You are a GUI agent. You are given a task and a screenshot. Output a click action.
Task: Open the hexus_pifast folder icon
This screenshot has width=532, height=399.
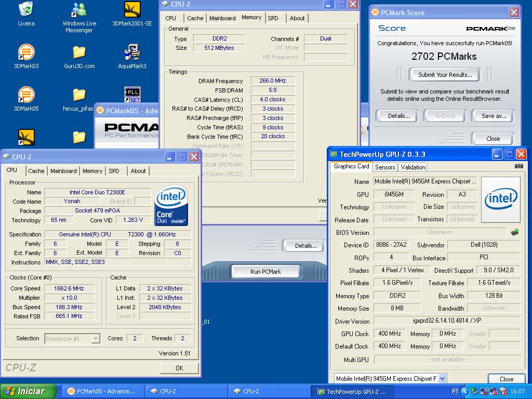click(79, 95)
